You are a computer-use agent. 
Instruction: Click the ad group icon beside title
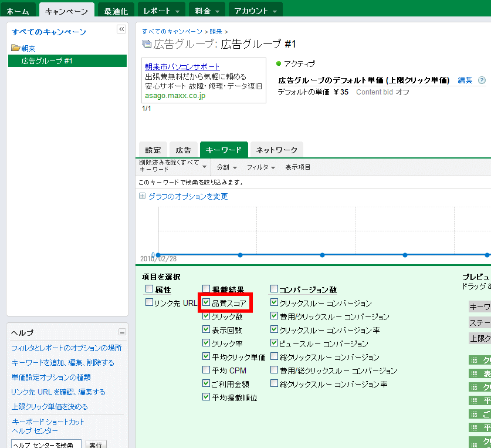pos(147,44)
